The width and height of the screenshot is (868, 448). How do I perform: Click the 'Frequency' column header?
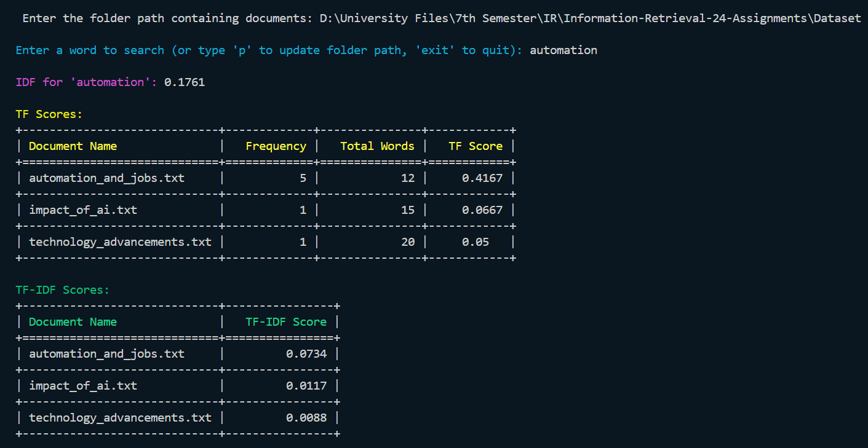point(276,146)
